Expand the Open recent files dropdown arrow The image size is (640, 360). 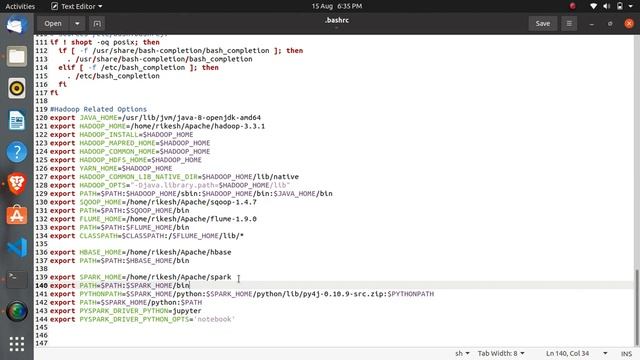click(77, 24)
